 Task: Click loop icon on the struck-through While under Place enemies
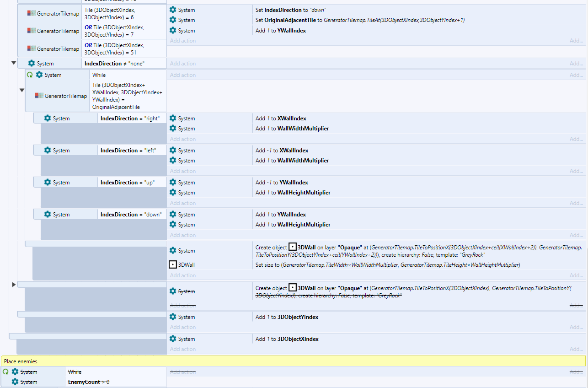(x=5, y=372)
